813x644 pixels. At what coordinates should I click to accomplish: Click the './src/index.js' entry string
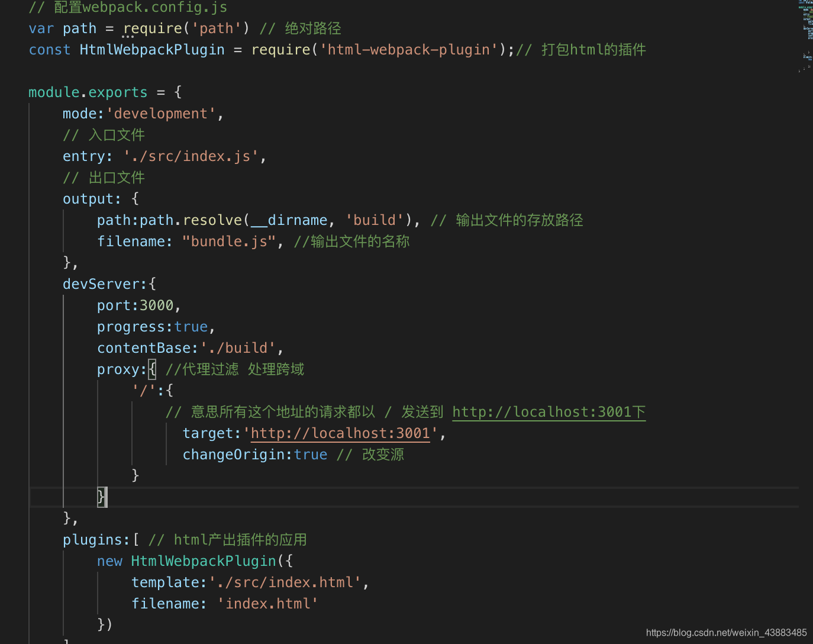[191, 156]
